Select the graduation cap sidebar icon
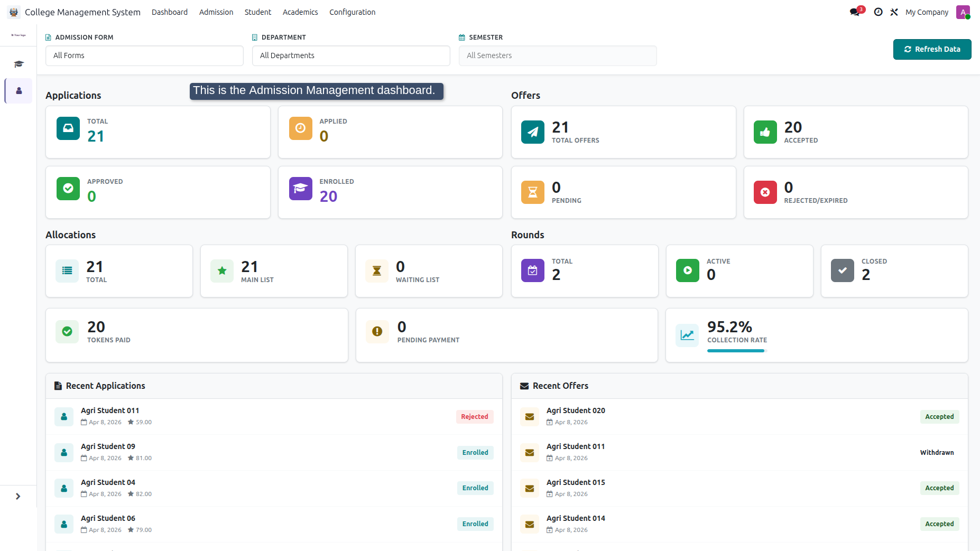This screenshot has height=551, width=980. pyautogui.click(x=19, y=64)
